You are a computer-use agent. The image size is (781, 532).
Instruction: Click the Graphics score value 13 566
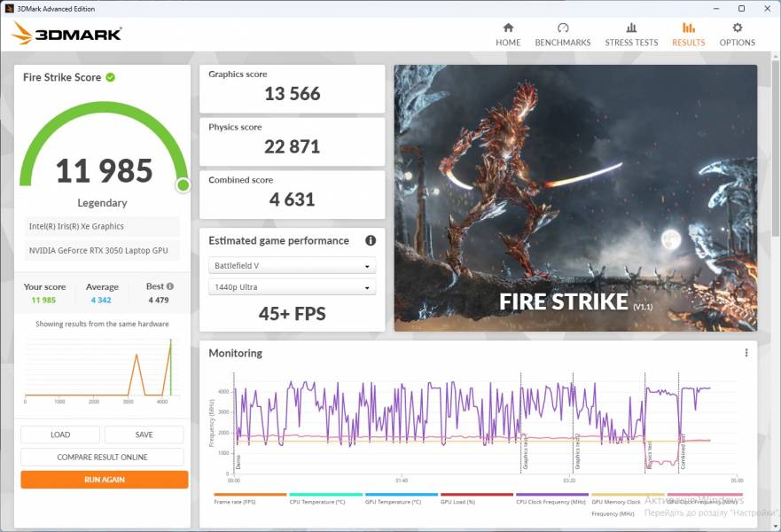click(293, 94)
